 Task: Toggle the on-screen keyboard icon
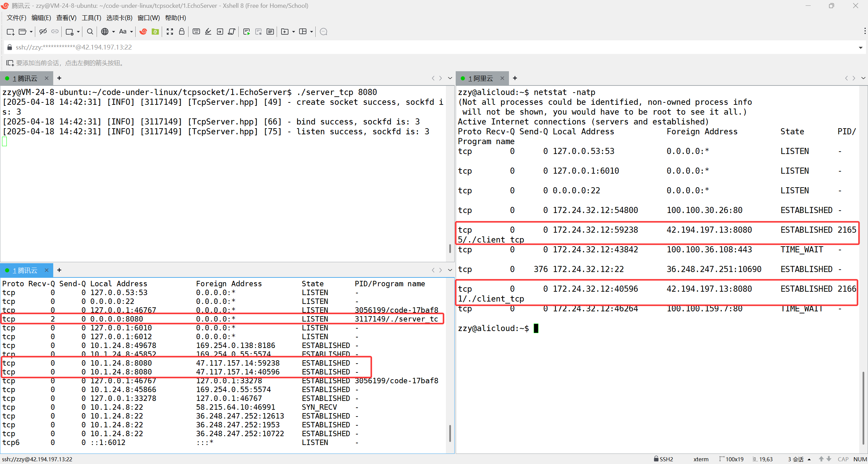pyautogui.click(x=196, y=32)
